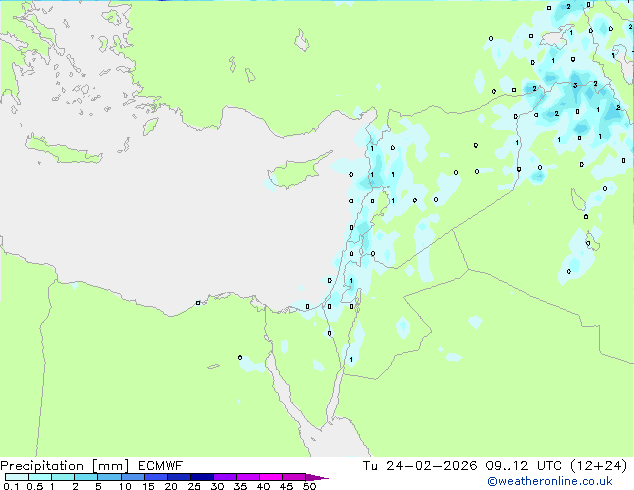
Task: Choose the 20–25 mm dark blue swatch
Action: click(x=178, y=477)
